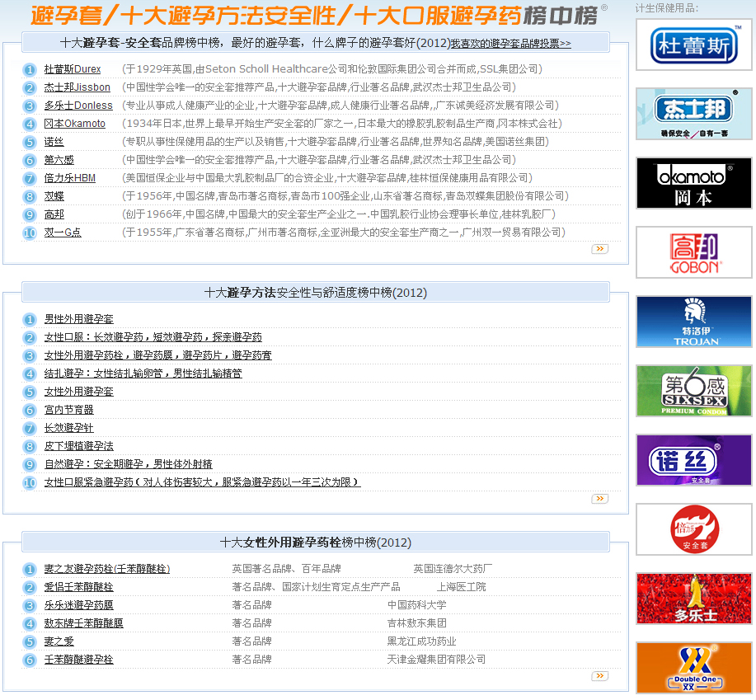This screenshot has width=756, height=700.
Task: Open the 高邦 brand link
Action: pos(54,214)
